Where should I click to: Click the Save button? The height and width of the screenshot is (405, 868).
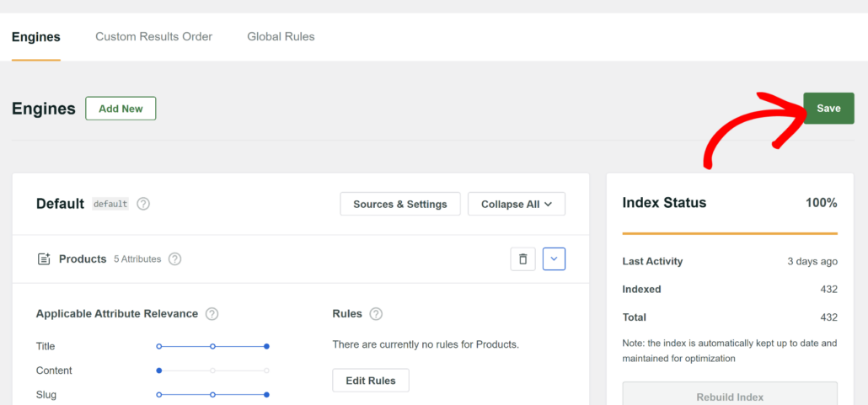(x=828, y=109)
